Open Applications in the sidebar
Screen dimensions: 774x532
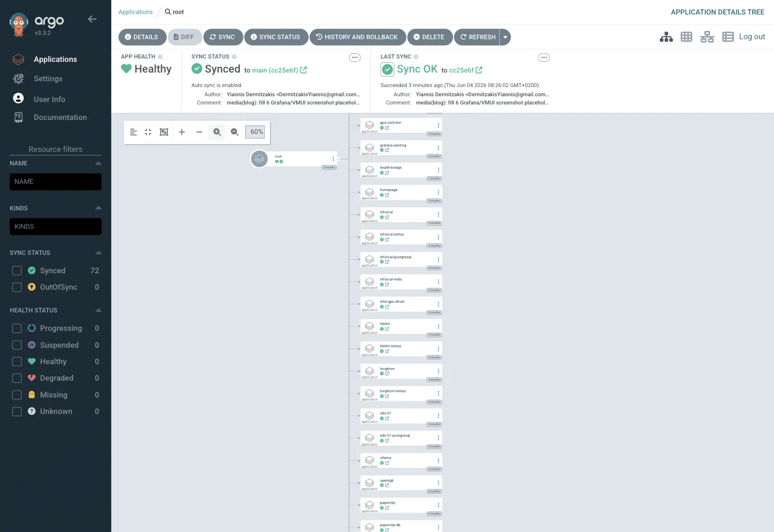coord(55,59)
